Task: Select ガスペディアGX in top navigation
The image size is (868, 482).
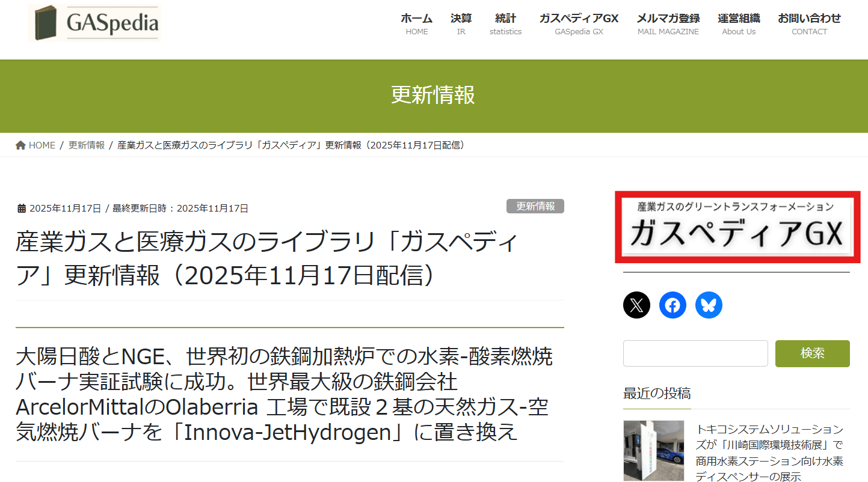Action: pos(579,24)
